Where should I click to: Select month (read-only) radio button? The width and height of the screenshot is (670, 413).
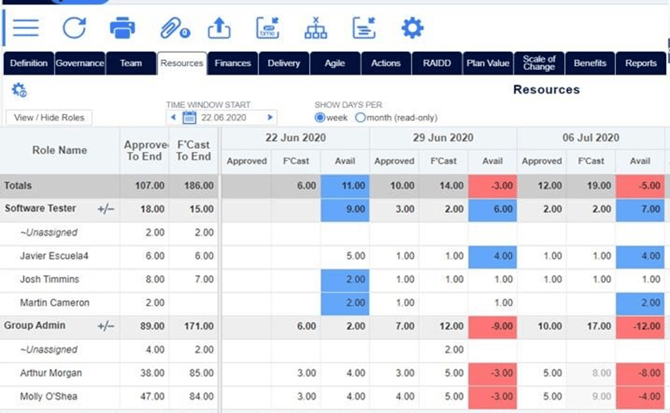pos(360,117)
